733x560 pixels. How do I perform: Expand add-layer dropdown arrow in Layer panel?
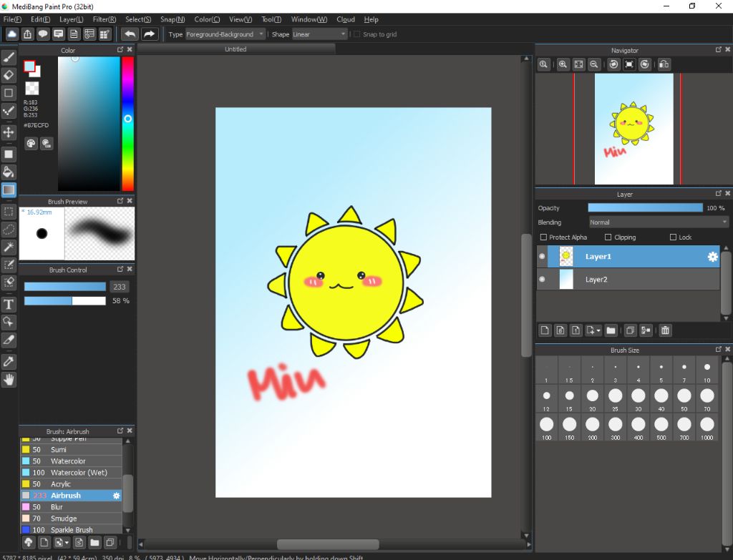[x=598, y=330]
